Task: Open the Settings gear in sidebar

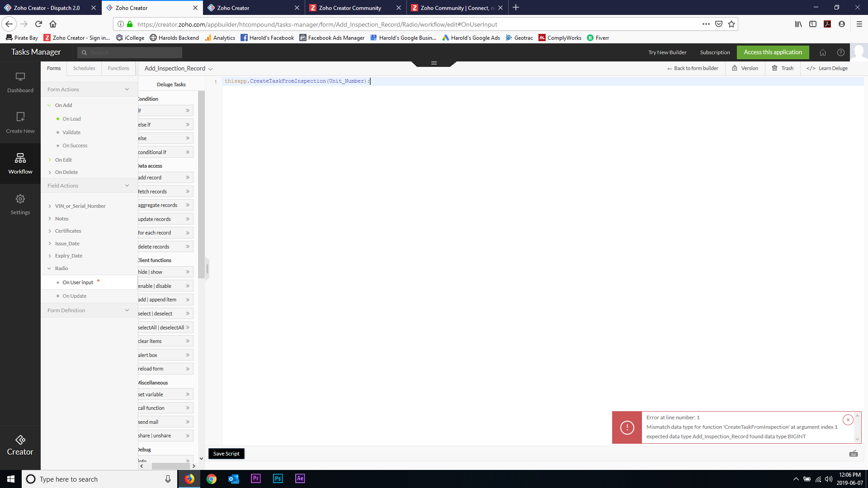Action: 20,204
